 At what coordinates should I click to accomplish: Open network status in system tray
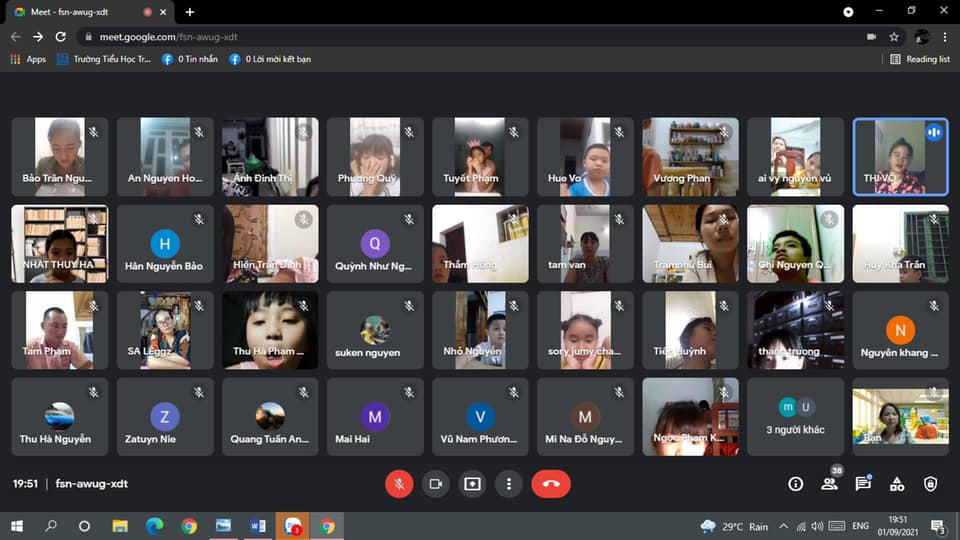click(x=801, y=527)
